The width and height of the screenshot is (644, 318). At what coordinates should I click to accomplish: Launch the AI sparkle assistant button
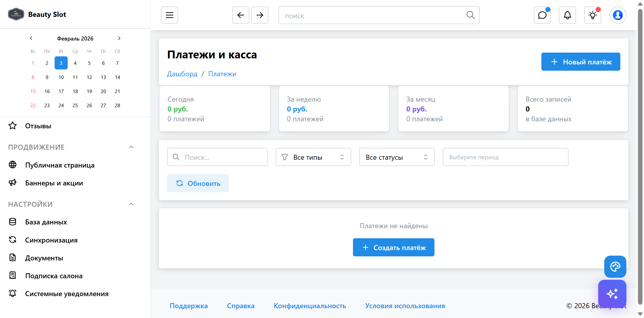click(x=612, y=294)
